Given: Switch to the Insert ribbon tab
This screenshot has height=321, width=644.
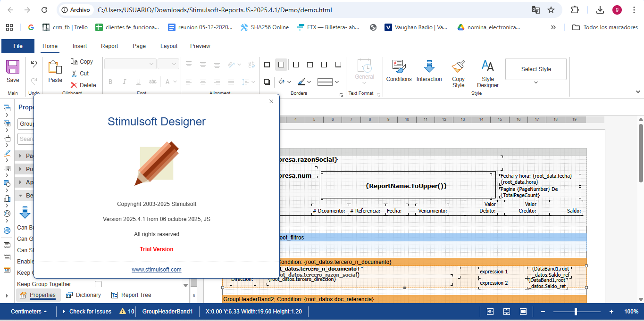Looking at the screenshot, I should click(80, 46).
